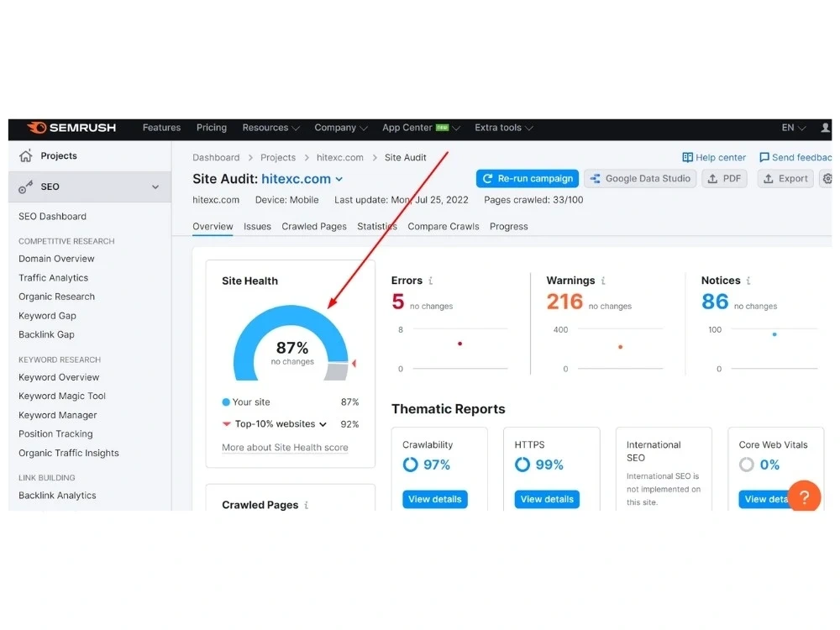The height and width of the screenshot is (630, 840).
Task: Go to hitexc.com breadcrumb link
Action: [x=339, y=158]
